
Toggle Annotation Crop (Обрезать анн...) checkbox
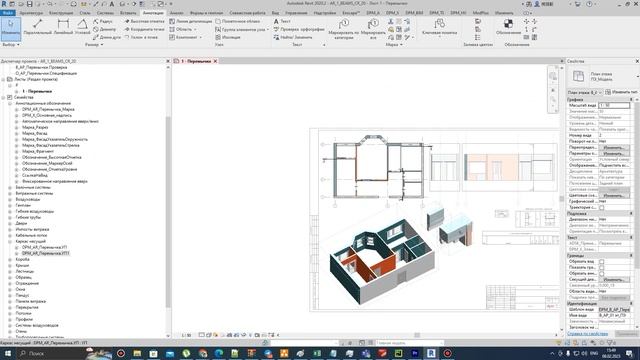[602, 274]
